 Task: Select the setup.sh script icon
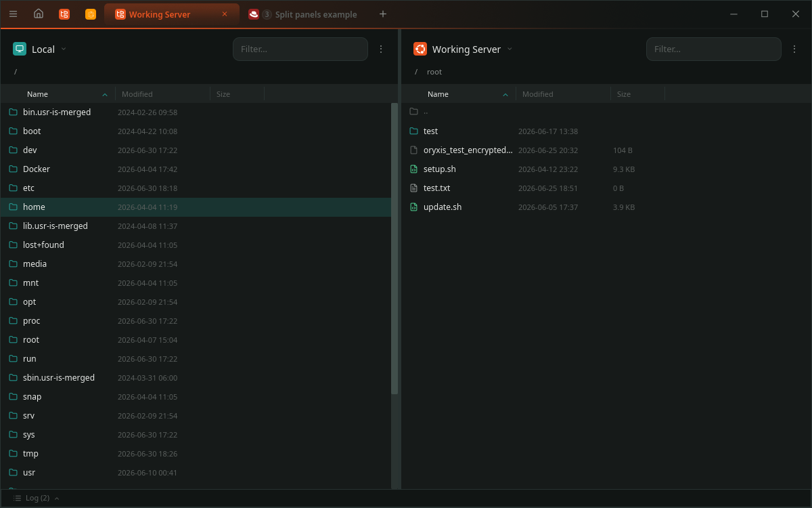pos(414,169)
